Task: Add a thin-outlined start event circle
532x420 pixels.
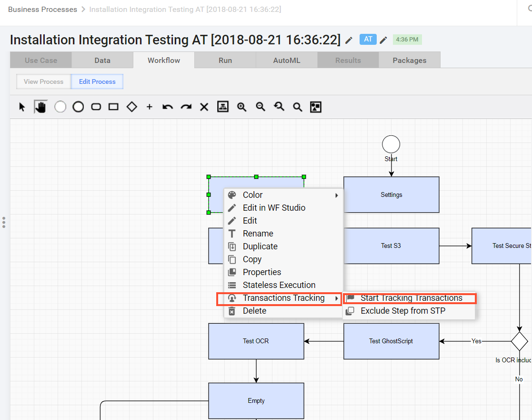Action: pyautogui.click(x=60, y=107)
